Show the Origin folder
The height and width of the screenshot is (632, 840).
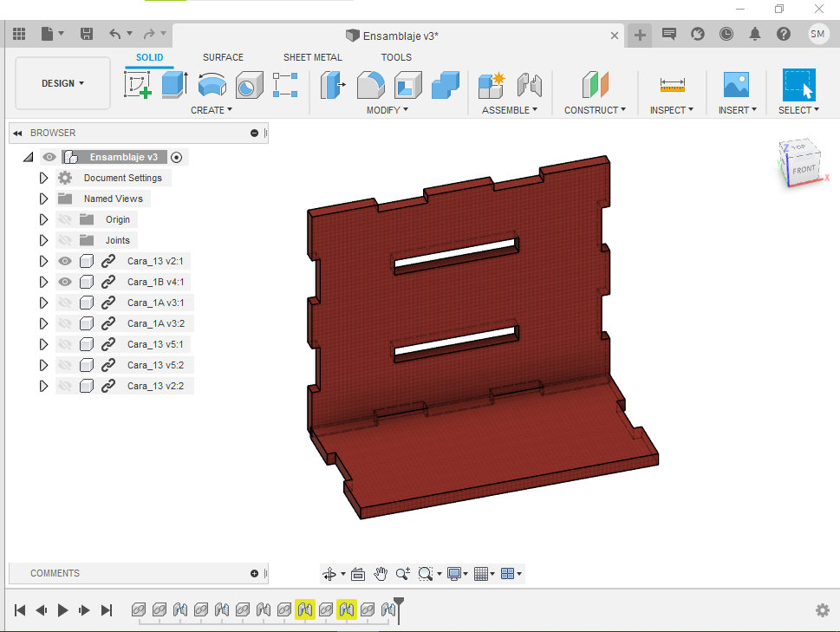point(65,219)
